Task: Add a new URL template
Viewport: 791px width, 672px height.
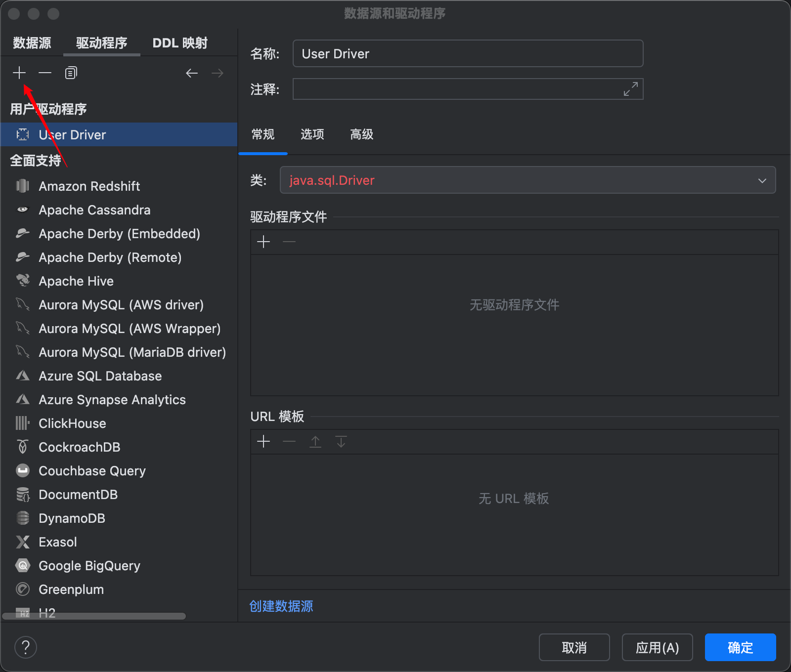Action: [264, 441]
